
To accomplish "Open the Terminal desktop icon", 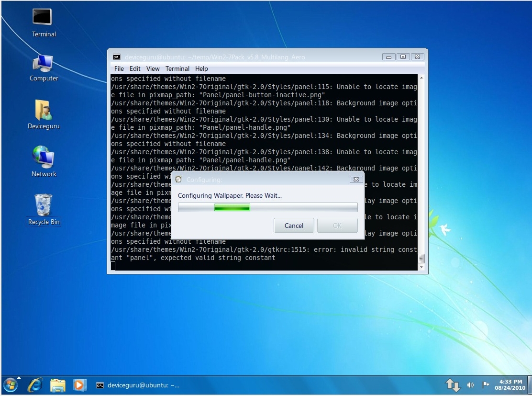I will click(x=43, y=23).
